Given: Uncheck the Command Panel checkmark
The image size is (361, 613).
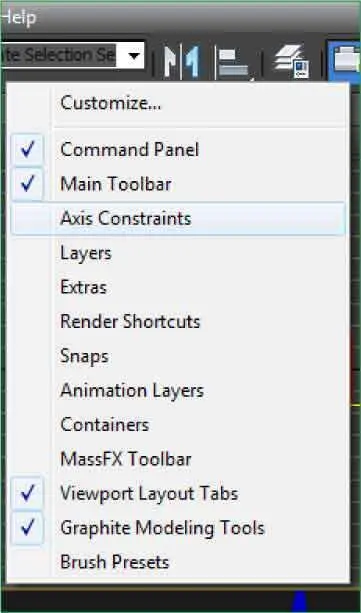Looking at the screenshot, I should tap(27, 150).
